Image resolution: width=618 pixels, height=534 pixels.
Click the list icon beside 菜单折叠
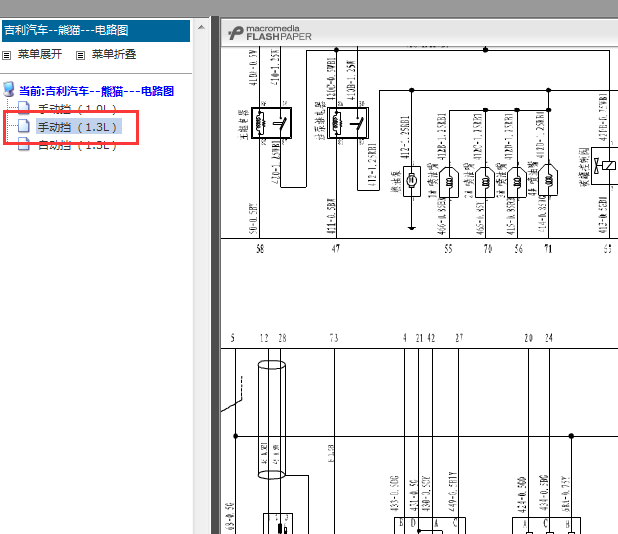[80, 55]
